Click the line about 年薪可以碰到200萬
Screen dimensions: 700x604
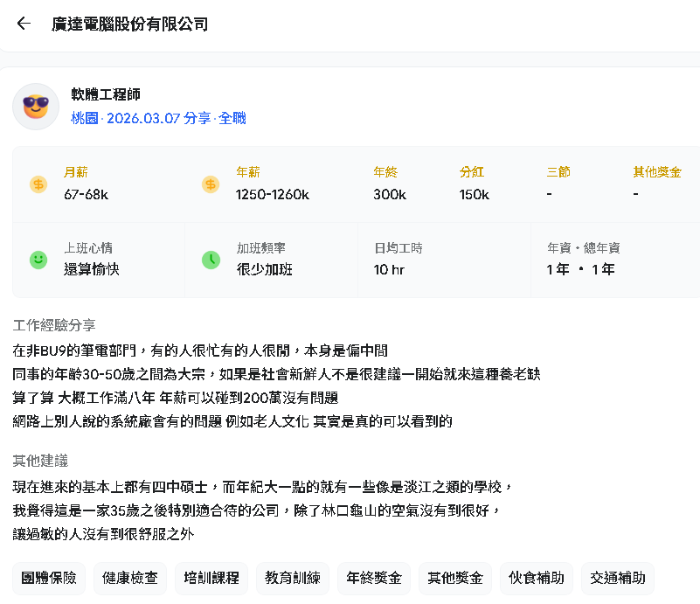176,398
